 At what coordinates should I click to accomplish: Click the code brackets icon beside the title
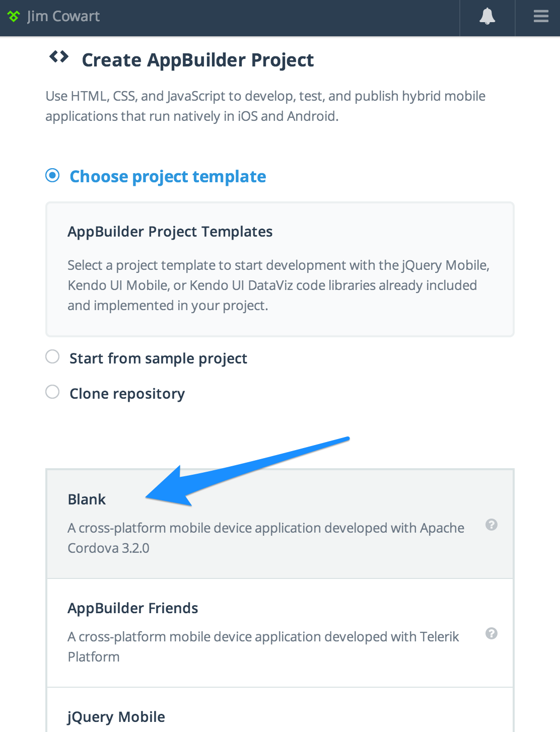pos(59,57)
